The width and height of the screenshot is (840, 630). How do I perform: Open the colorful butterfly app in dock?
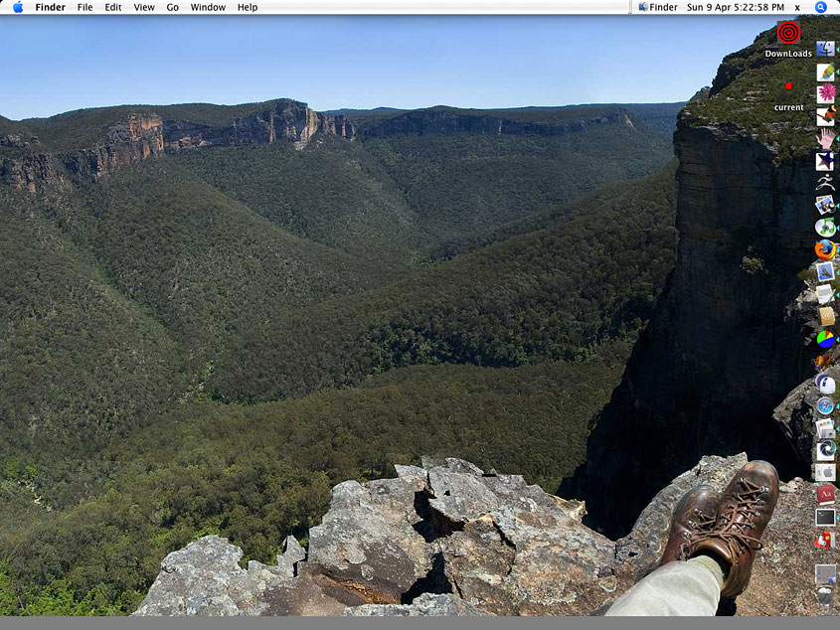tap(825, 362)
